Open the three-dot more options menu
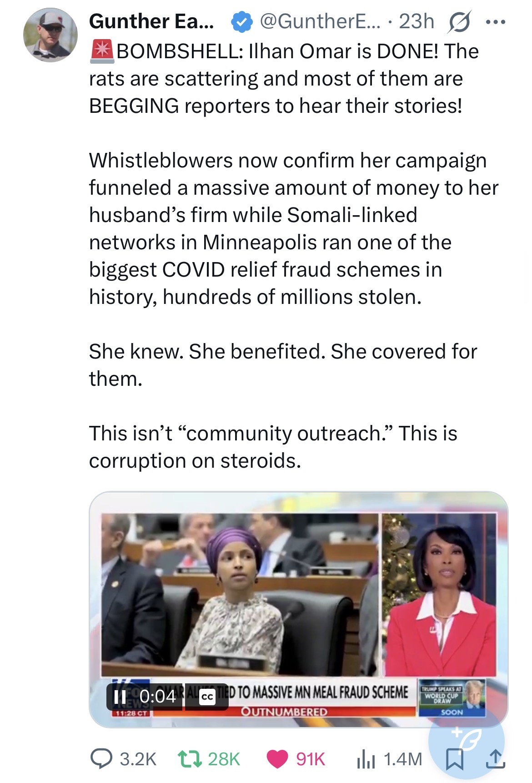 [x=495, y=22]
